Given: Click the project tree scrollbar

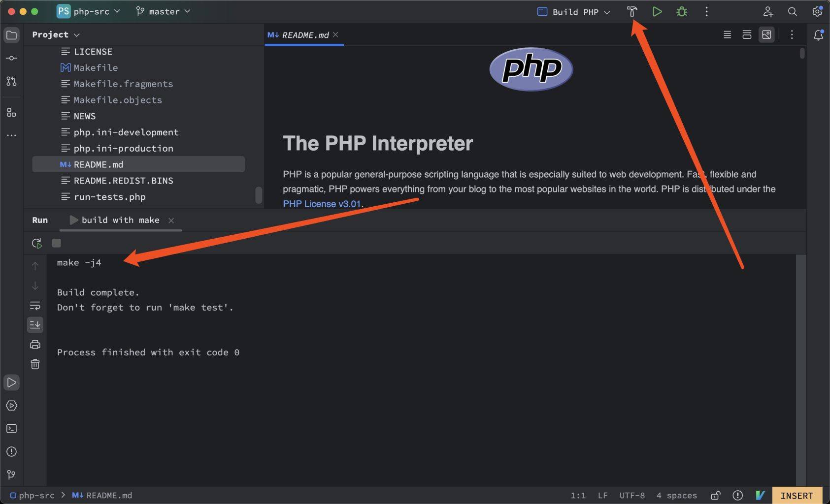Looking at the screenshot, I should (258, 195).
